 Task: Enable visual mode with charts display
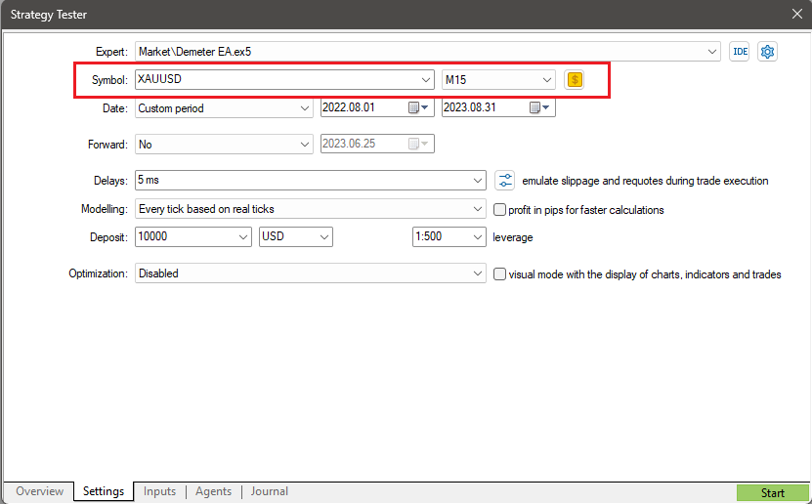[x=499, y=274]
